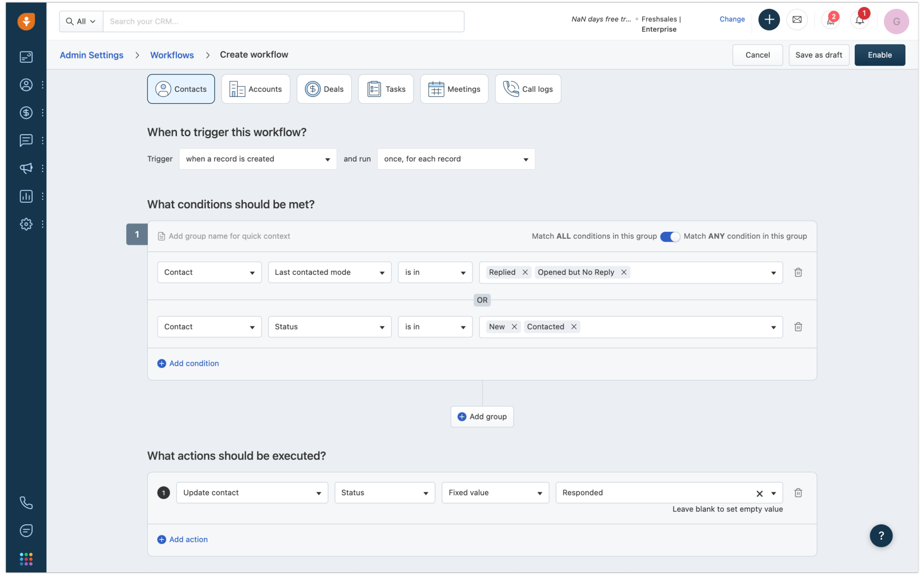
Task: Delete the Status condition using its trash icon
Action: point(798,327)
